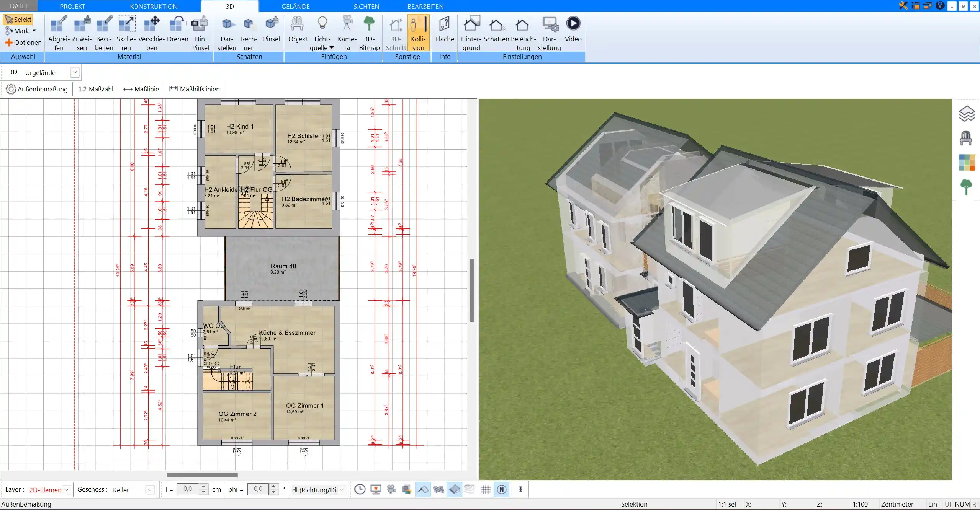Switch to the GELÄNDE tab

[x=295, y=6]
